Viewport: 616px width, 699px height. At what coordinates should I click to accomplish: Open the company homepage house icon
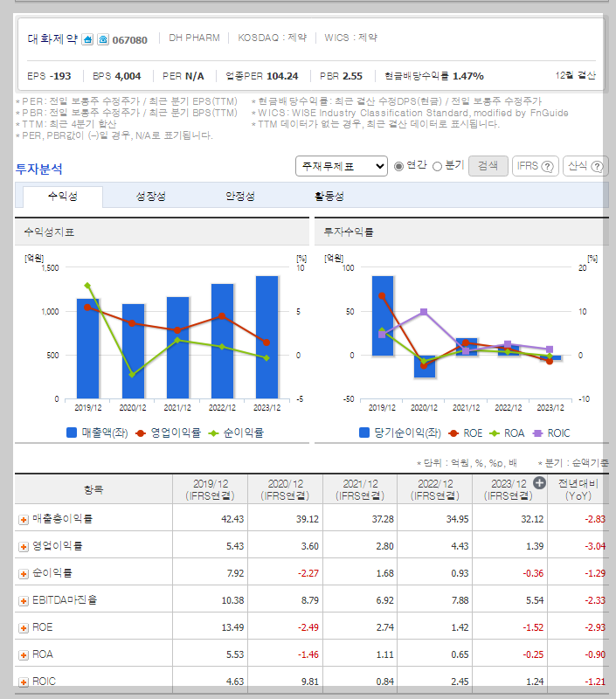[x=87, y=39]
